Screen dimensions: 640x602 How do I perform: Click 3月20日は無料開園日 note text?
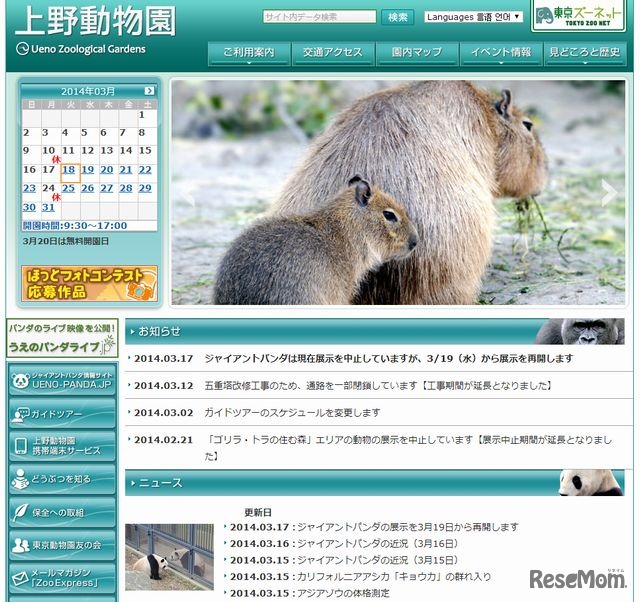pos(66,241)
